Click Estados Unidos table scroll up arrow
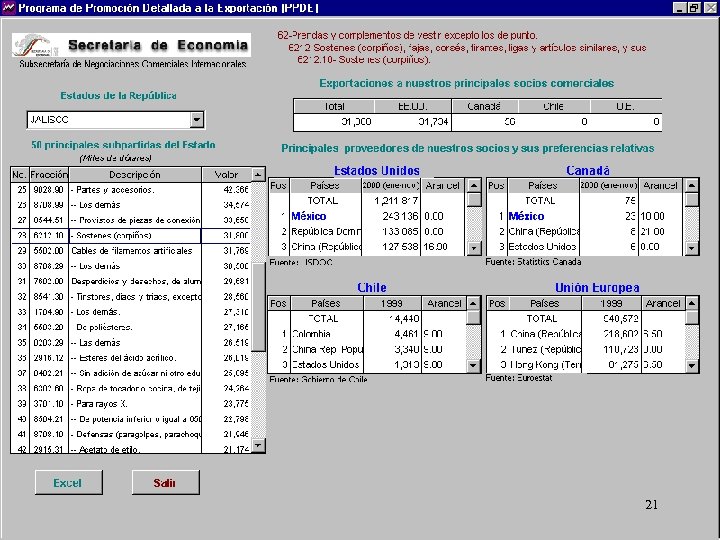 coord(474,186)
